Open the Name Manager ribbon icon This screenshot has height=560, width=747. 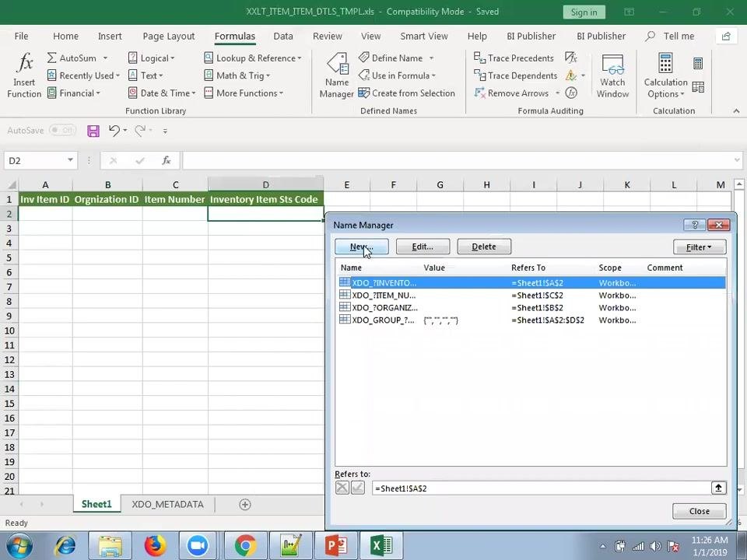point(337,63)
